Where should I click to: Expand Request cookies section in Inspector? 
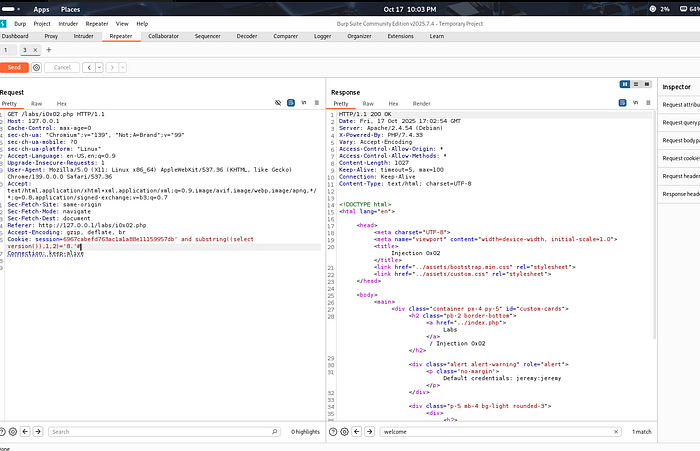[x=679, y=158]
